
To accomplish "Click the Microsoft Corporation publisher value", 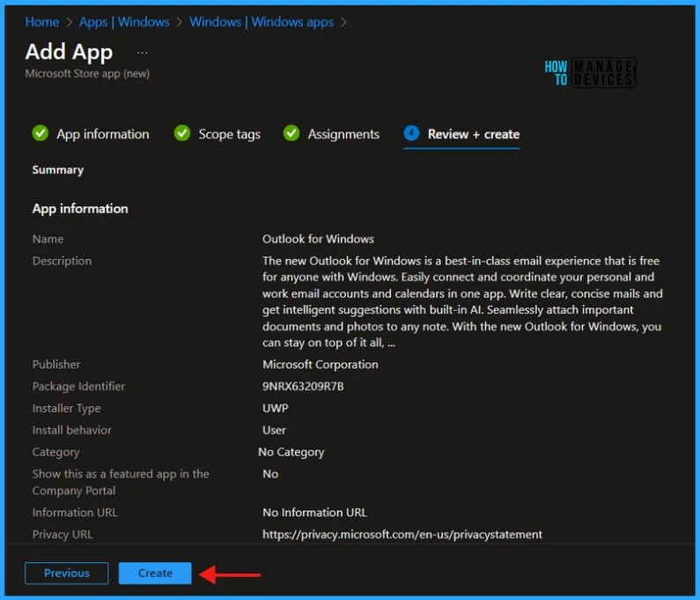I will point(321,365).
